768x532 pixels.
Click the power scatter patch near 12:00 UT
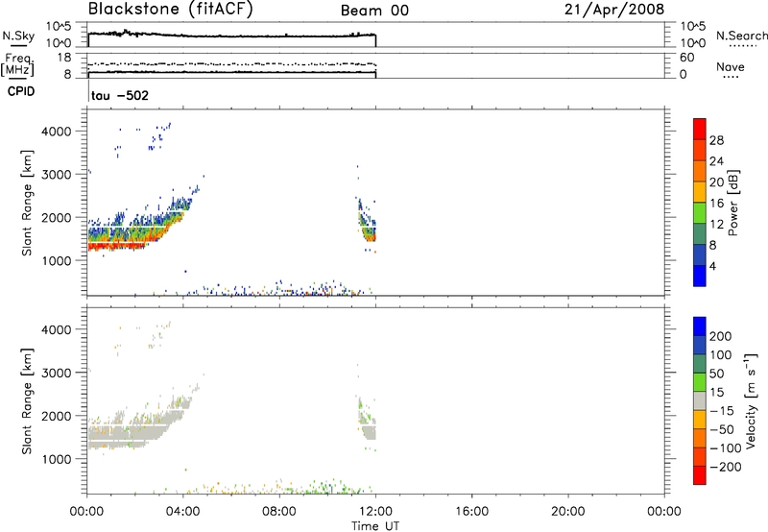[367, 222]
